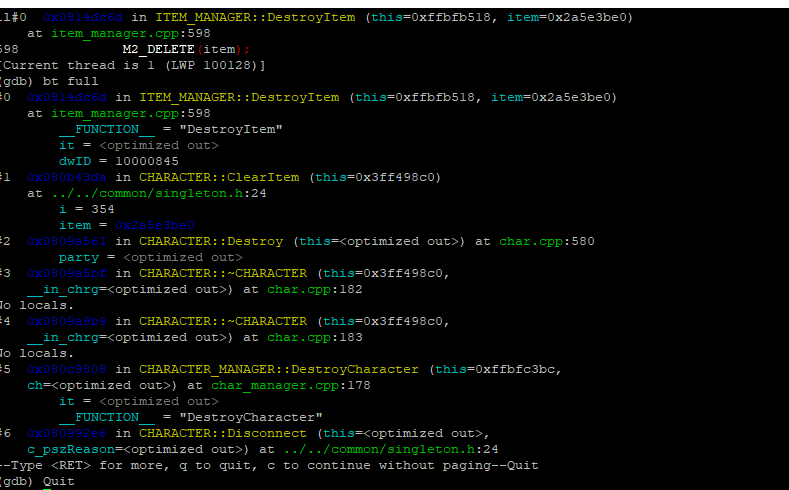Click '../../common/singleton.h:24' under ClearItem frame

(159, 193)
